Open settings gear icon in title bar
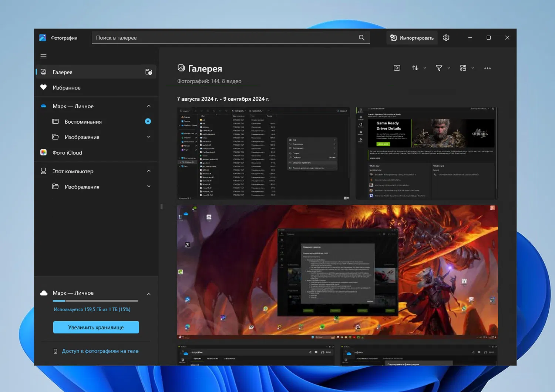Image resolution: width=555 pixels, height=392 pixels. (446, 38)
